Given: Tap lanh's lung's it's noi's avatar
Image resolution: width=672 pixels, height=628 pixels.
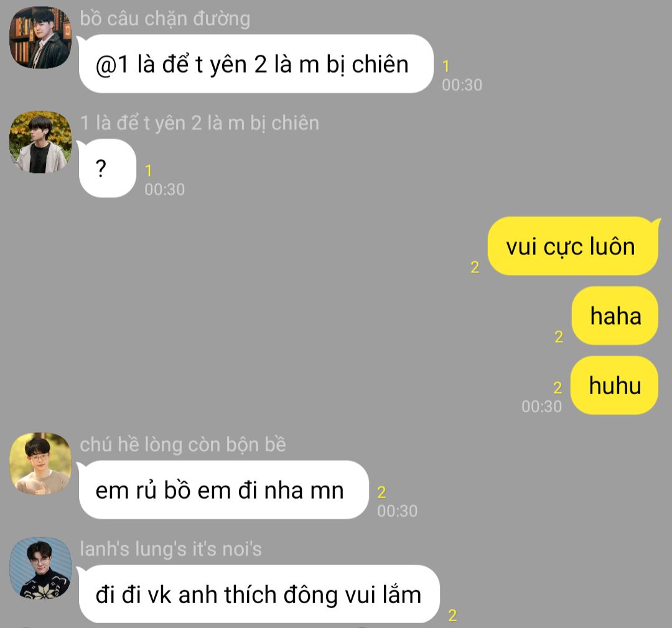Looking at the screenshot, I should click(x=40, y=568).
